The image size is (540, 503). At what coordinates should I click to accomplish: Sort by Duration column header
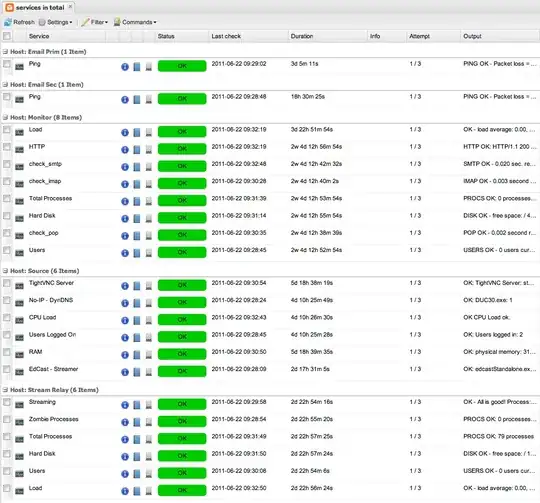point(302,36)
